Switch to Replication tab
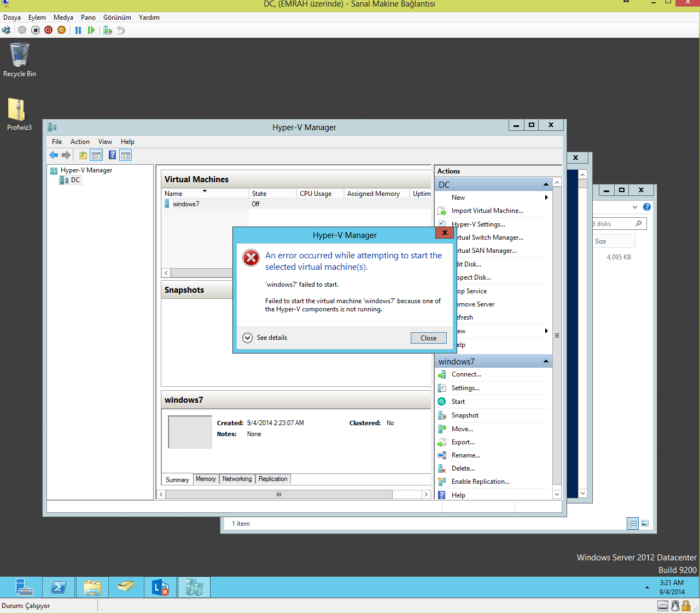 (x=273, y=479)
